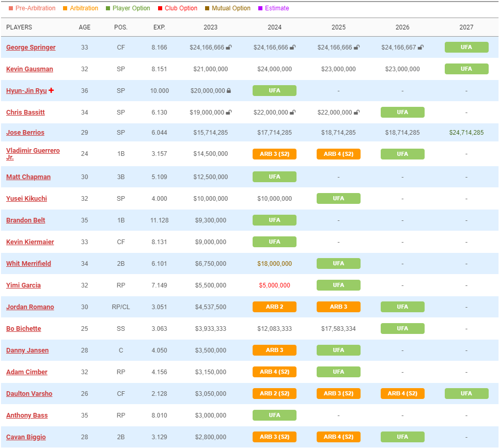Viewport: 499px width, 448px height.
Task: Visit the Vladimir Guerrero Jr. link
Action: point(33,154)
